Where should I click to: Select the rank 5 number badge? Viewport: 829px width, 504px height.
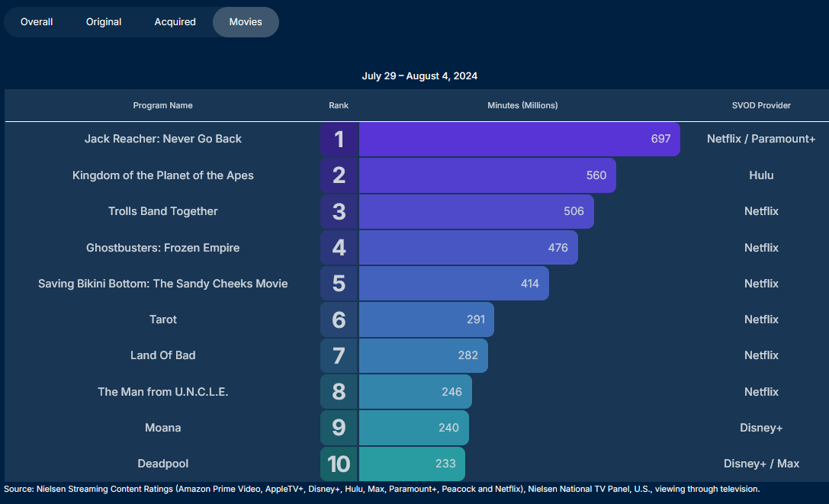339,284
